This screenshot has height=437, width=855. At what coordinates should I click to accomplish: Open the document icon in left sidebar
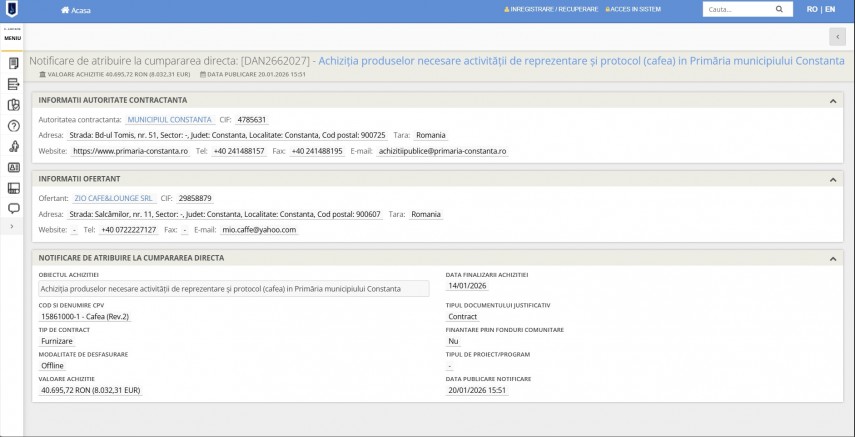coord(14,63)
